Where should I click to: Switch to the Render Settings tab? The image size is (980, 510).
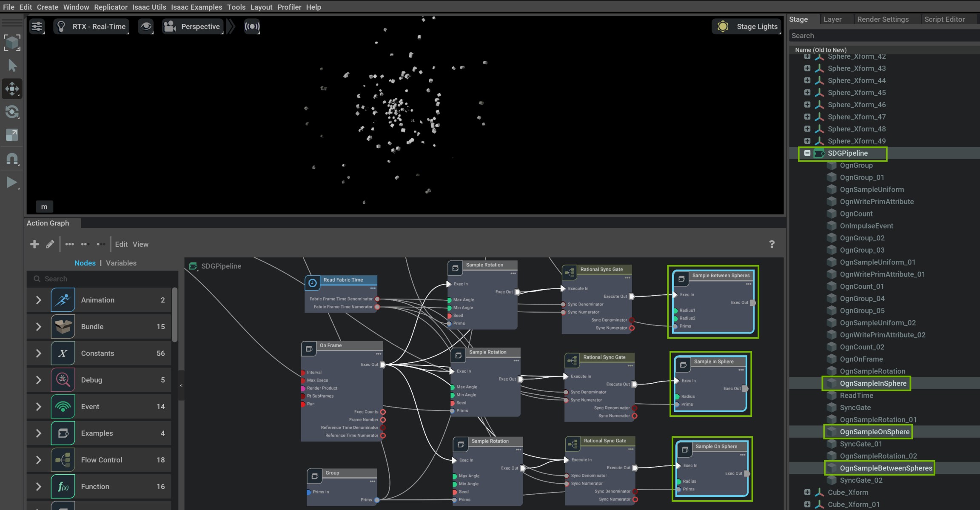coord(883,19)
